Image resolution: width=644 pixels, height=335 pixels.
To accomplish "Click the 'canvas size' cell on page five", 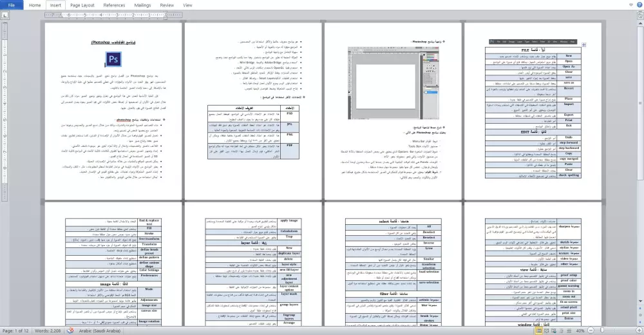I will pyautogui.click(x=149, y=314).
